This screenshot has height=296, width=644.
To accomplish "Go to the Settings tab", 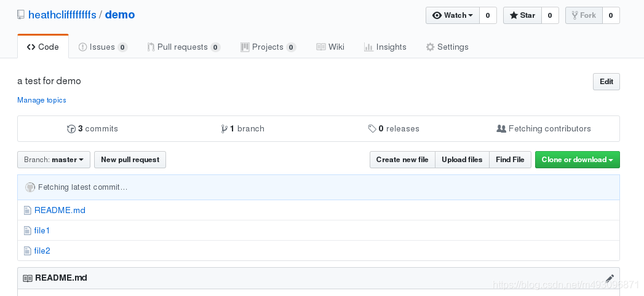I will [x=447, y=47].
